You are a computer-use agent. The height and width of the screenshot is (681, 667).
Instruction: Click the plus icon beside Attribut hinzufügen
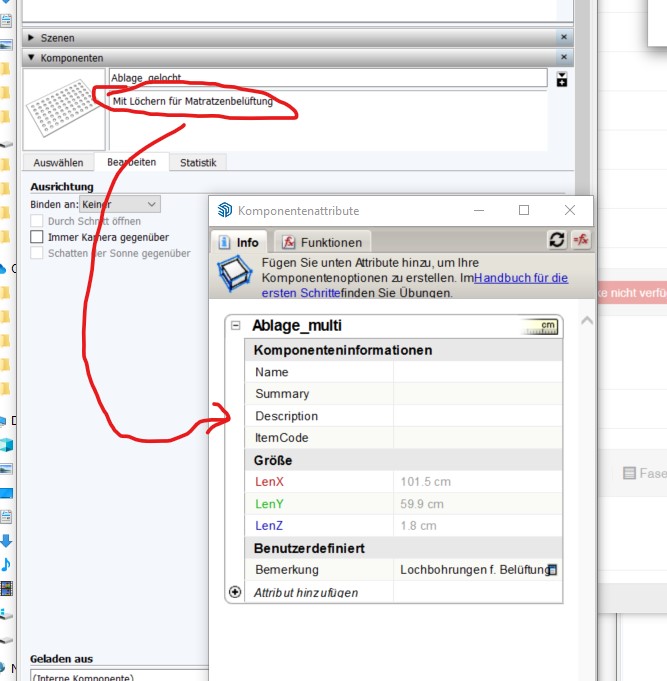(236, 591)
